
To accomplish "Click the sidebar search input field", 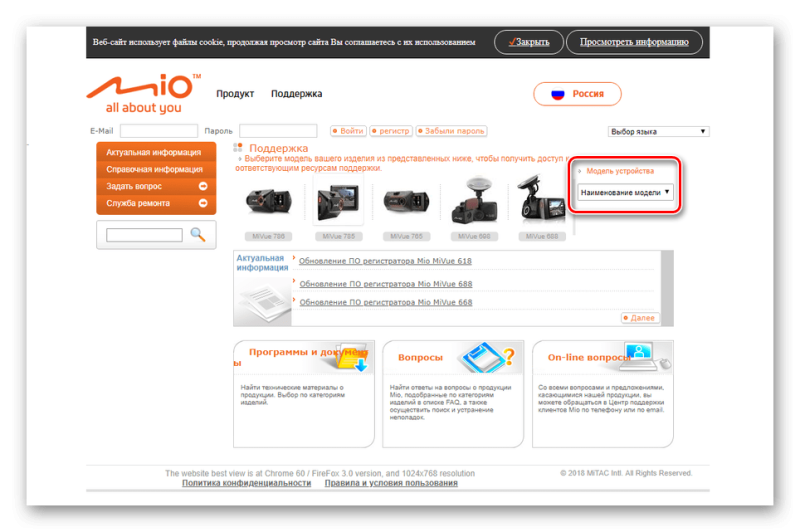I will pos(144,235).
